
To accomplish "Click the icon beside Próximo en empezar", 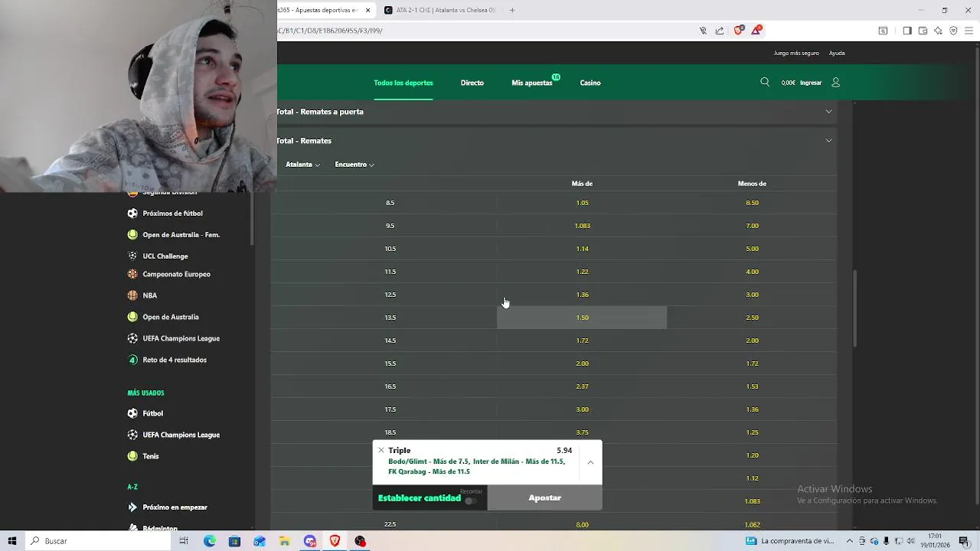I will pos(132,507).
